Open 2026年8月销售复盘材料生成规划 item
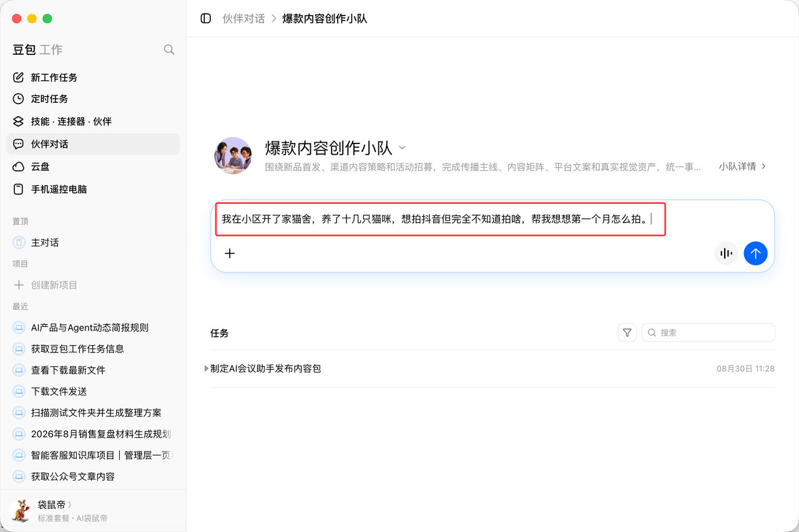Screen dimensions: 799x532 tap(93, 433)
